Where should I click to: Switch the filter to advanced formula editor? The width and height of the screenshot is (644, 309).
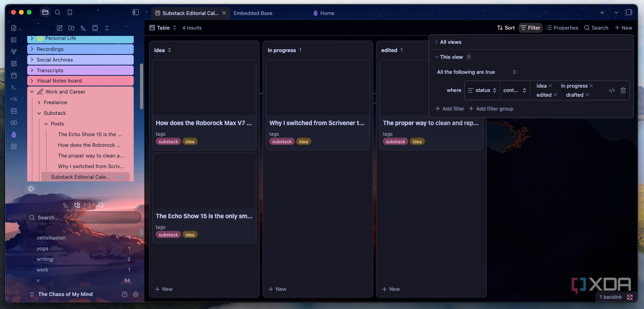[612, 90]
